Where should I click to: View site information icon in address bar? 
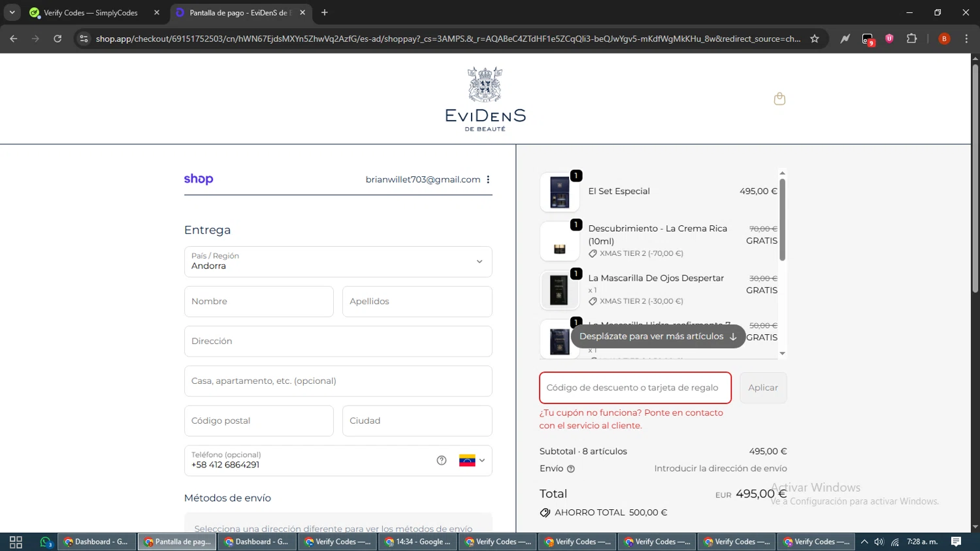(x=84, y=39)
